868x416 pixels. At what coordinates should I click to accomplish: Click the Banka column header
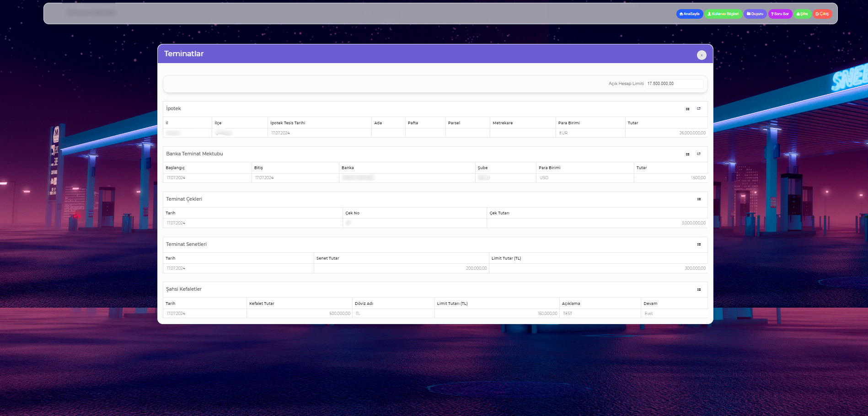(x=348, y=168)
